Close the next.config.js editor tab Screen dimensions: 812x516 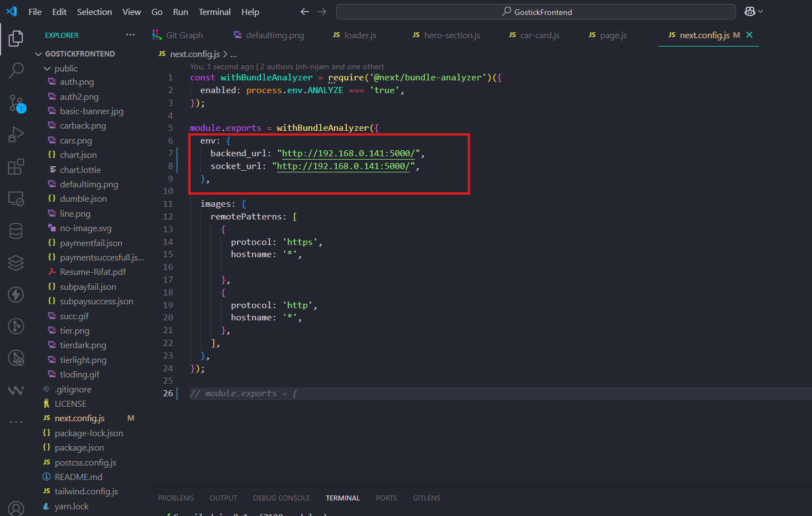pos(749,35)
